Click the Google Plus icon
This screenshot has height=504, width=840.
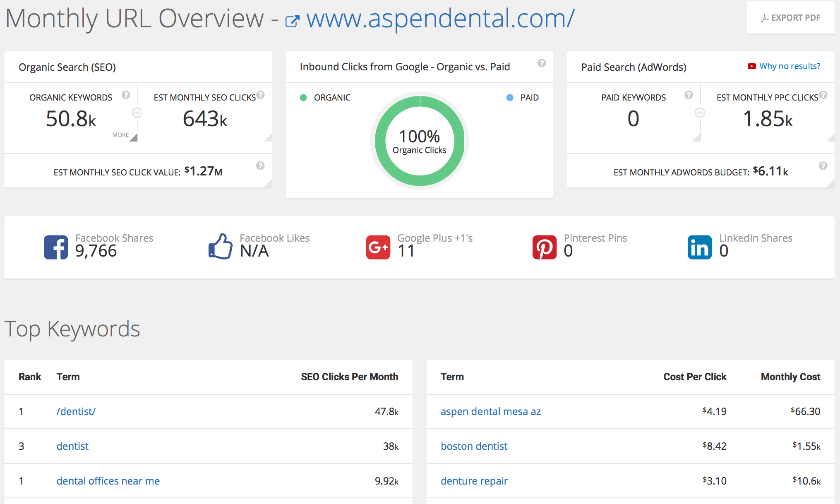[378, 247]
